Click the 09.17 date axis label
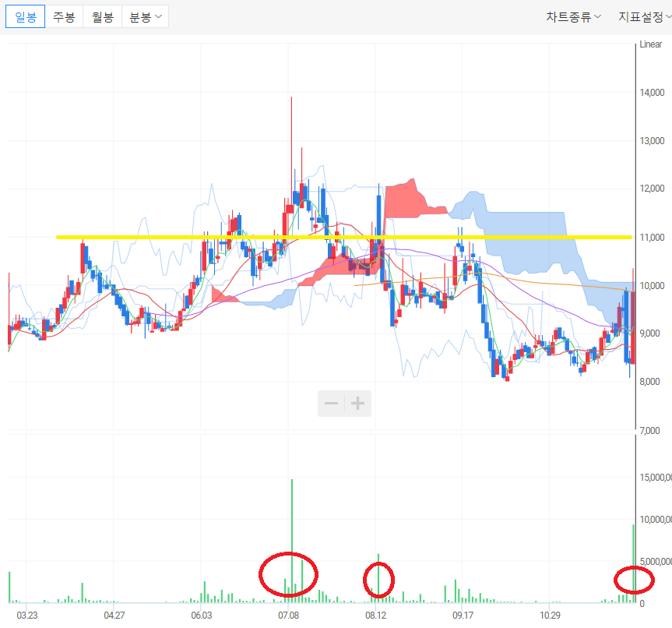Viewport: 672px width, 628px height. (x=463, y=615)
